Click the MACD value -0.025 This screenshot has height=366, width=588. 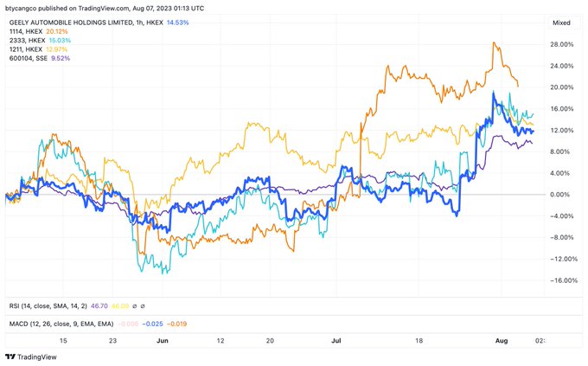[151, 324]
